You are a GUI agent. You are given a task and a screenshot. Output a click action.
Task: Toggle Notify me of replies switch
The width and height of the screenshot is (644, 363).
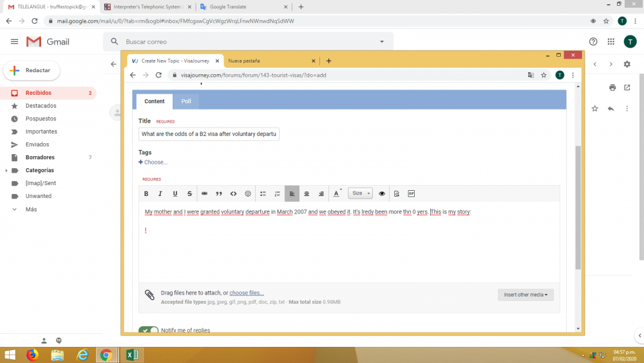click(148, 329)
